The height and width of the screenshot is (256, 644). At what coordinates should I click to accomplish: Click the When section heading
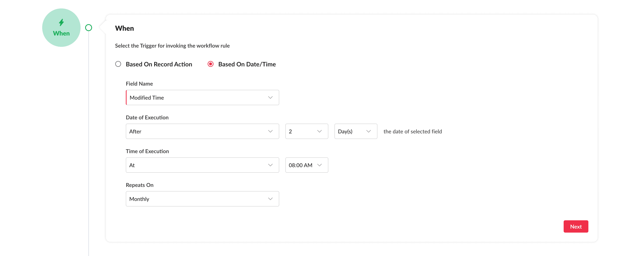(124, 28)
